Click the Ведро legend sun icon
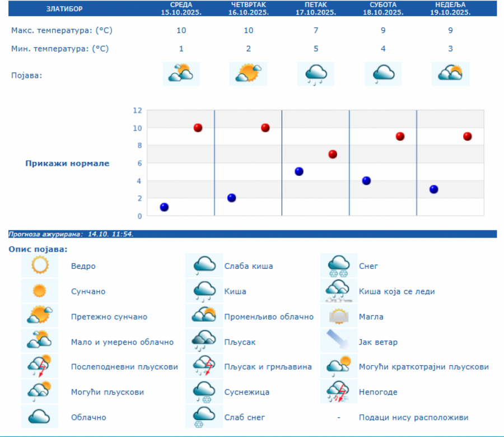The image size is (504, 437). 40,266
